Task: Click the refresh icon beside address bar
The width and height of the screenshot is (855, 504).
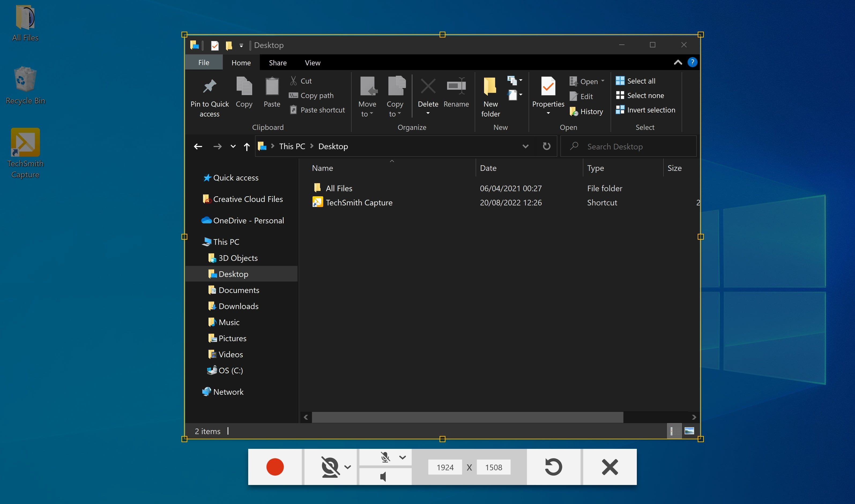Action: 547,146
